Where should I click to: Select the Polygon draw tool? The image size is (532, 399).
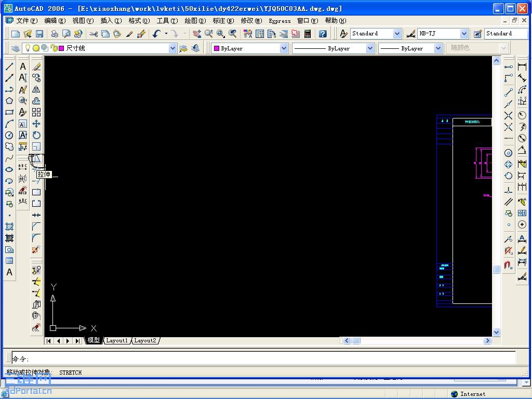9,101
